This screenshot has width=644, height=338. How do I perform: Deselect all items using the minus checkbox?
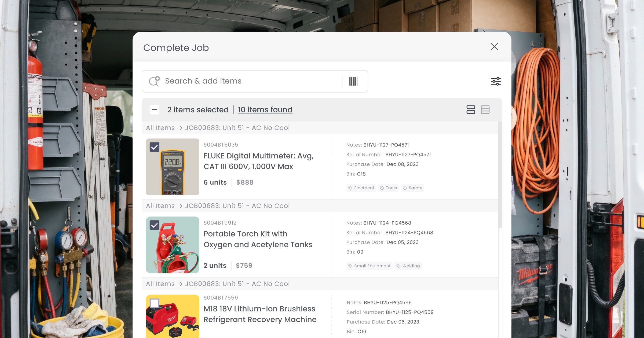click(155, 110)
